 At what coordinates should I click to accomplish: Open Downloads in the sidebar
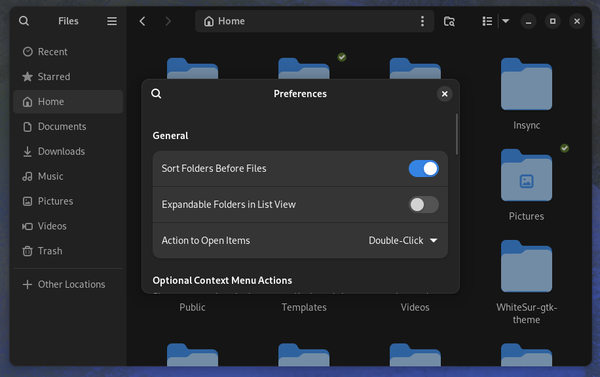pos(68,151)
